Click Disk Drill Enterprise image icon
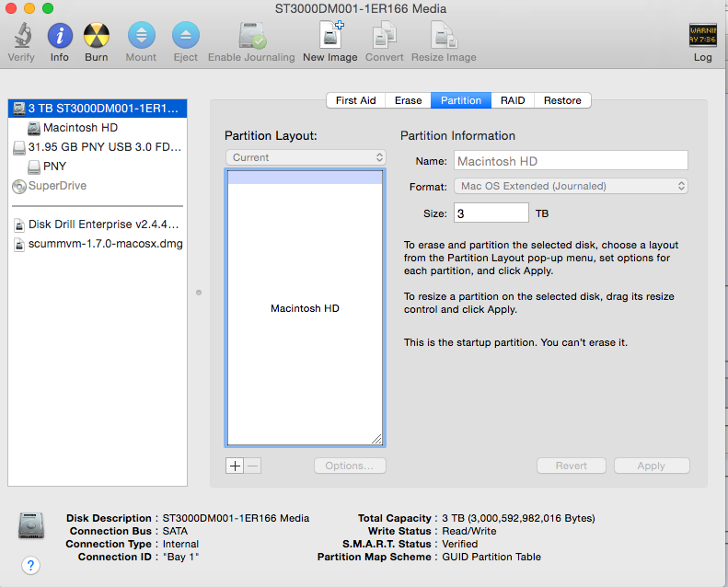Screen dimensions: 728x587 (x=19, y=224)
